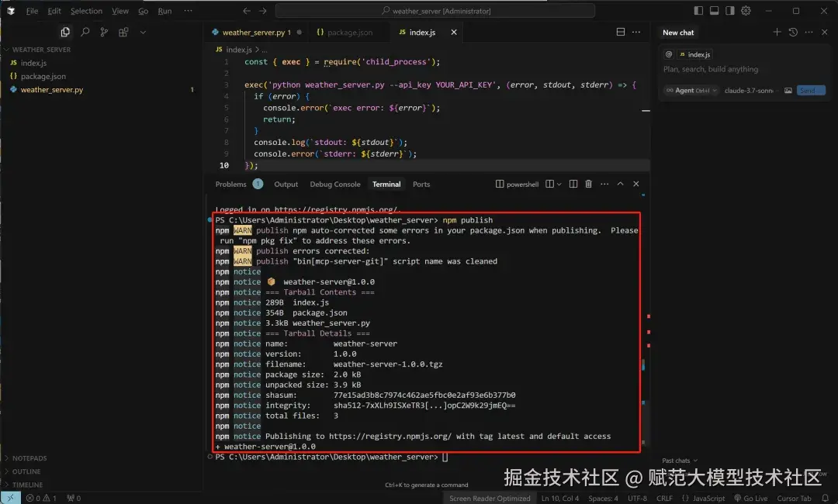
Task: Split the terminal pane icon
Action: pyautogui.click(x=573, y=185)
